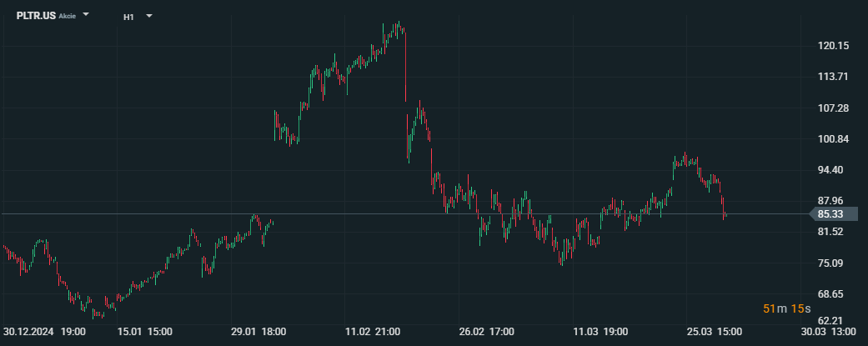Click the 94.40 price axis label
The height and width of the screenshot is (346, 868).
pos(833,169)
